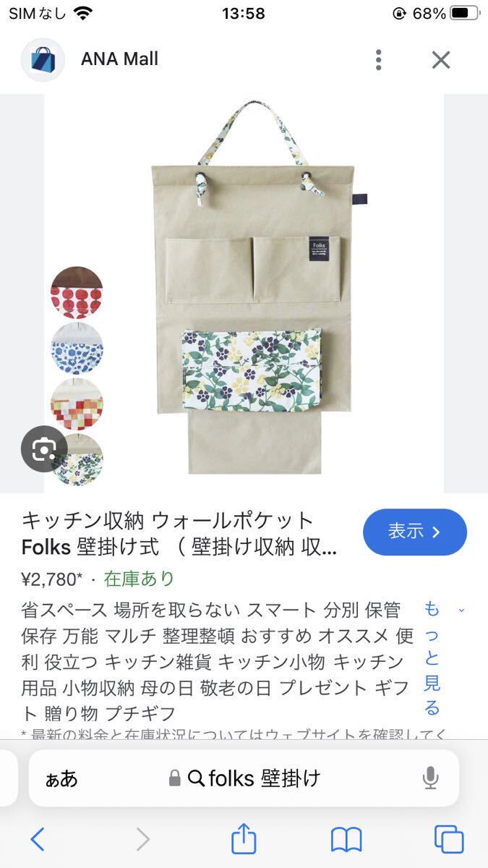488x868 pixels.
Task: Show open tabs overview icon
Action: 449,839
